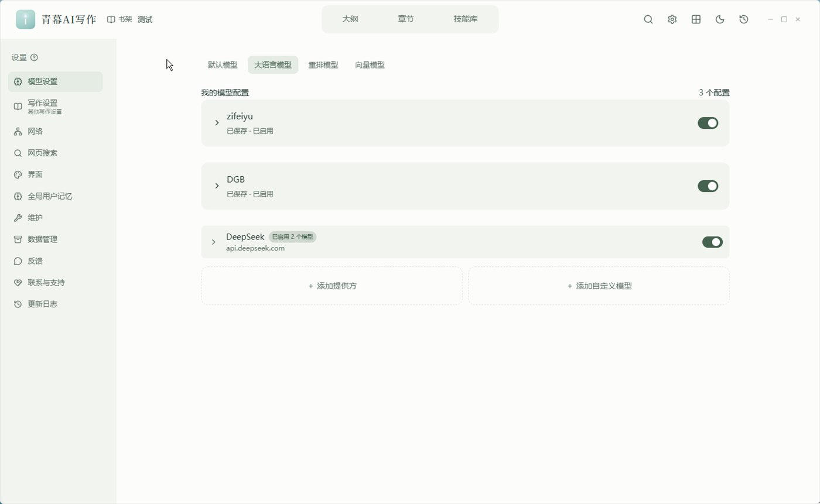Click the 反馈 speech bubble icon
Image resolution: width=820 pixels, height=504 pixels.
tap(18, 261)
